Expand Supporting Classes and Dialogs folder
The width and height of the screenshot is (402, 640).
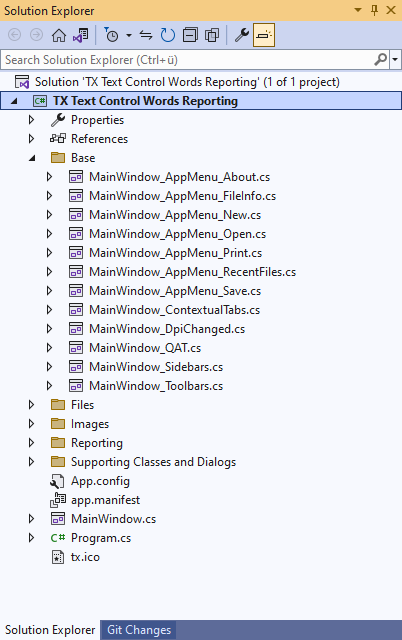point(31,462)
